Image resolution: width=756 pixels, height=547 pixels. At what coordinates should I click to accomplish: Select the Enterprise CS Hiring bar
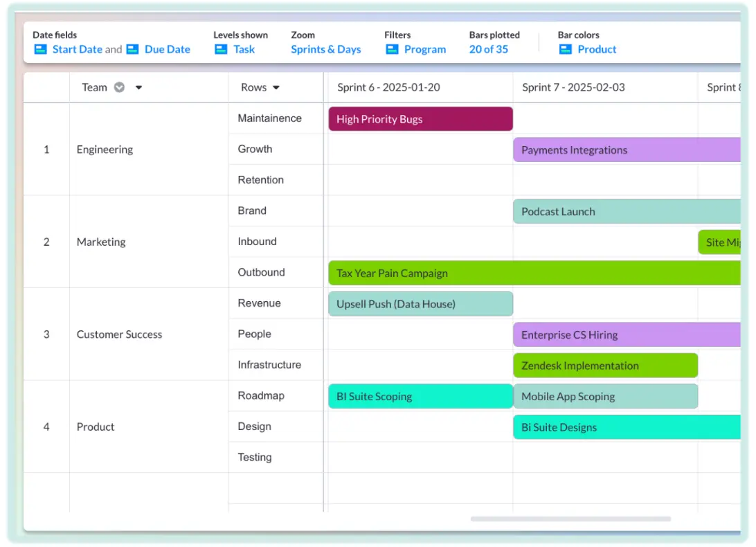[627, 334]
